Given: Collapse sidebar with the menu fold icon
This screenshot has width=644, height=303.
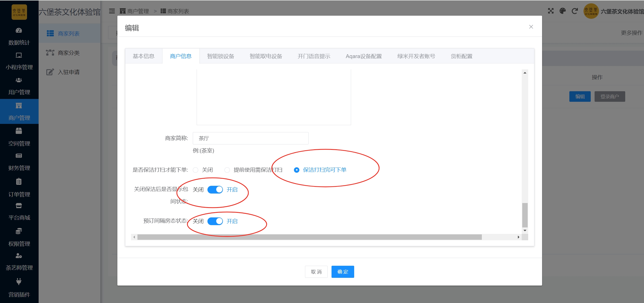Looking at the screenshot, I should pyautogui.click(x=112, y=11).
